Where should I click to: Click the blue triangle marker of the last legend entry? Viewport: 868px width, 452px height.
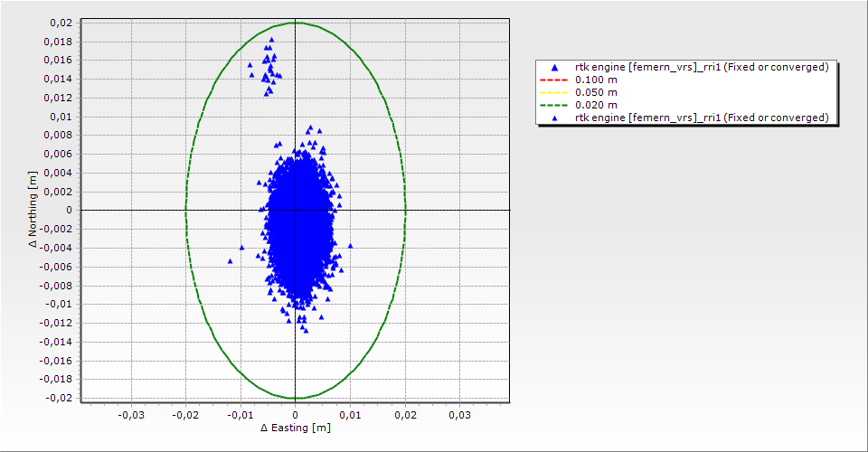[x=555, y=118]
